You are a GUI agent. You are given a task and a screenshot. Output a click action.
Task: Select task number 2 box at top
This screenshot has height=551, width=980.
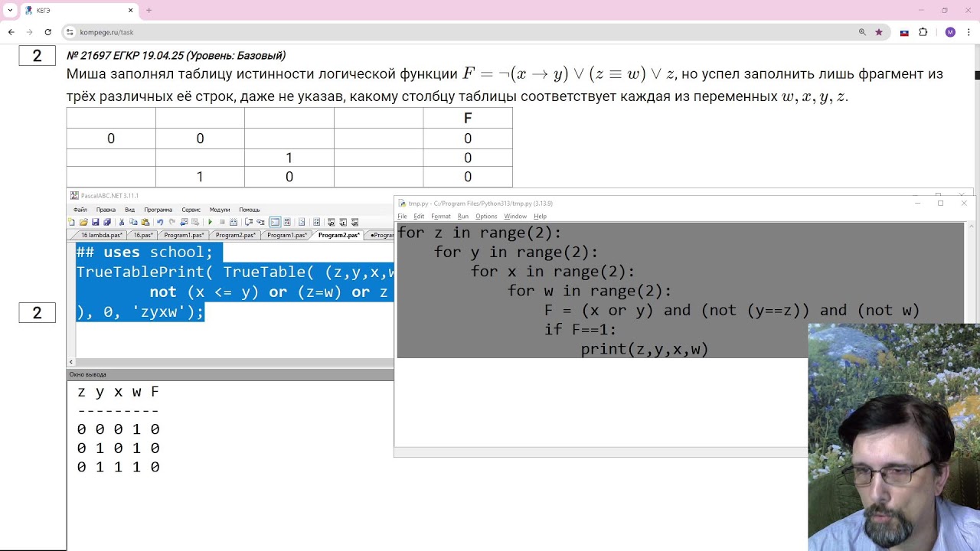click(x=37, y=56)
